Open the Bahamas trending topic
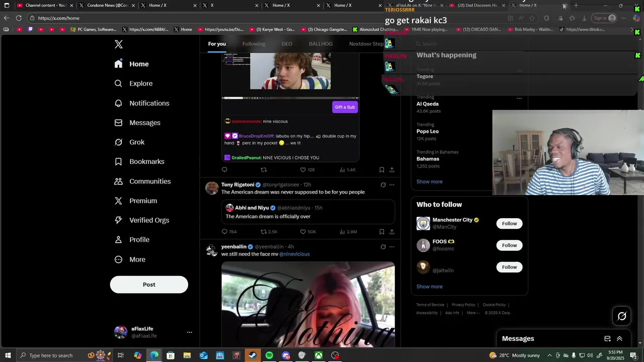Image resolution: width=644 pixels, height=362 pixels. (428, 159)
